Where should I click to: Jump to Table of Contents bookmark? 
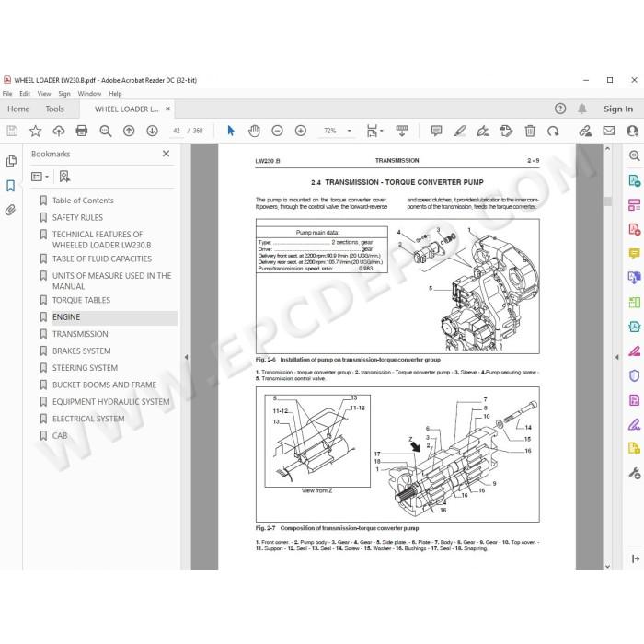point(83,201)
